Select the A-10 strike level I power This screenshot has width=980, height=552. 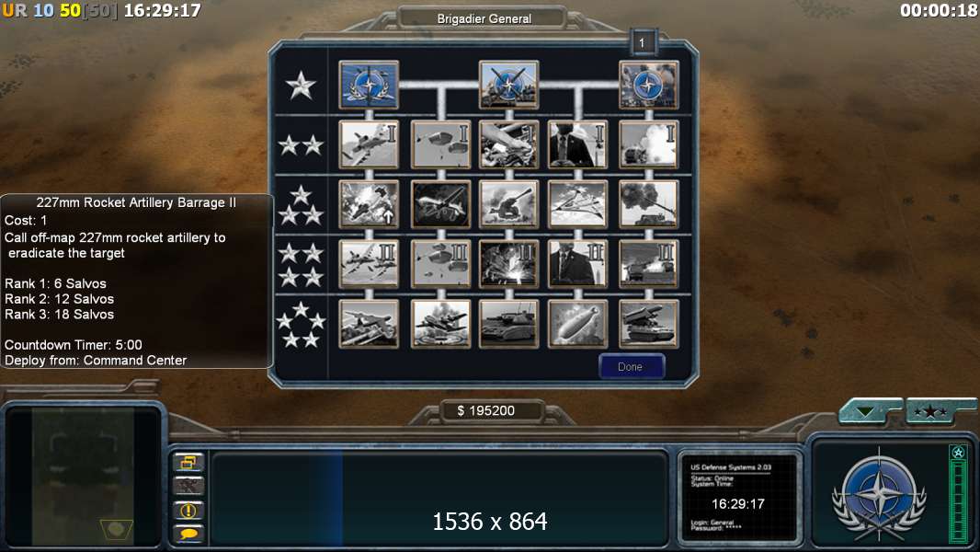(369, 145)
